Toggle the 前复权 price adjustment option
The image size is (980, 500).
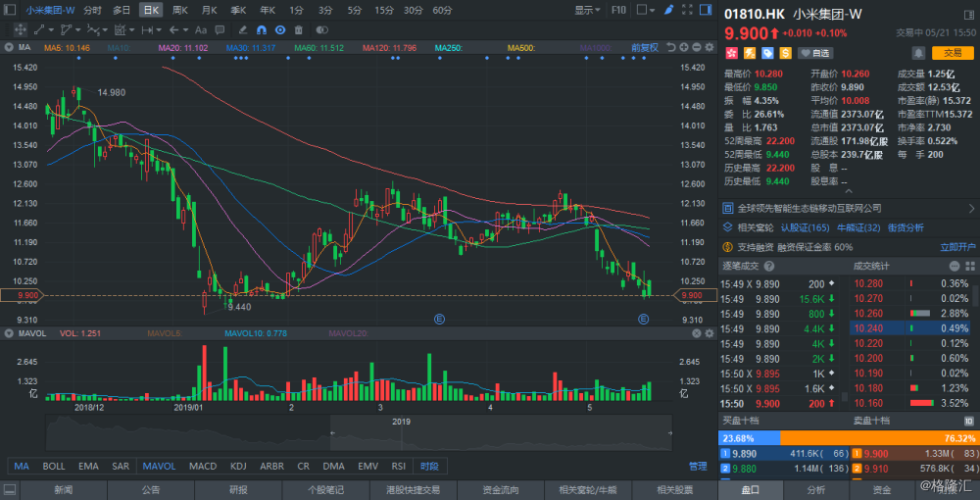point(644,47)
